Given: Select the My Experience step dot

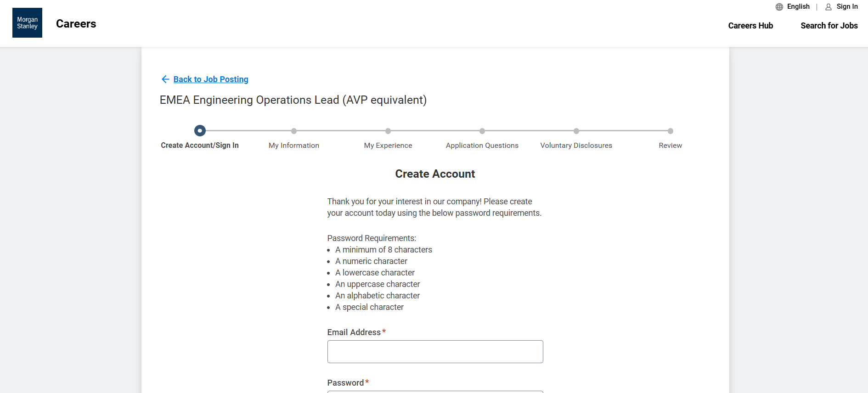Looking at the screenshot, I should [x=388, y=131].
